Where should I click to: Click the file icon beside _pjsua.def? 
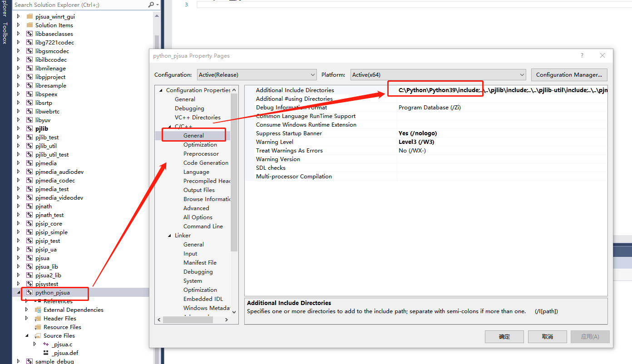click(x=46, y=353)
